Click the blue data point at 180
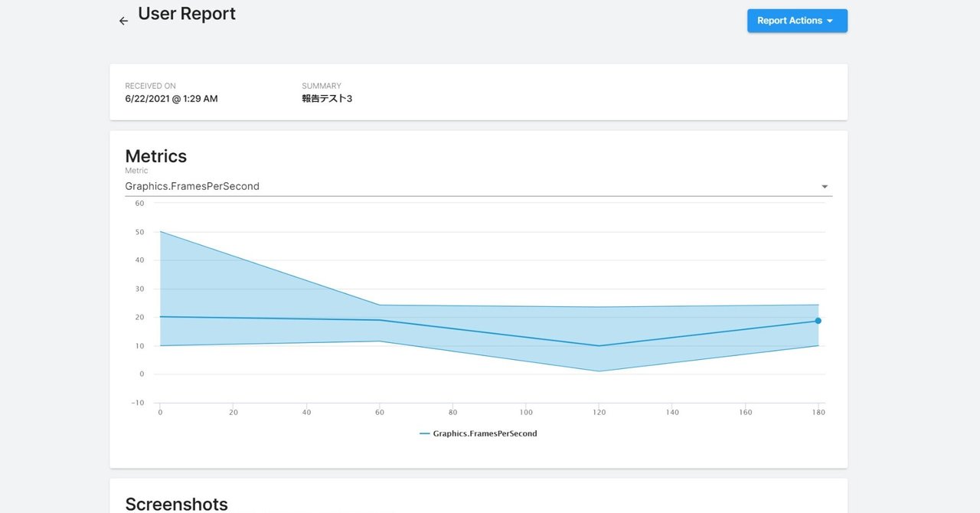 [x=818, y=321]
